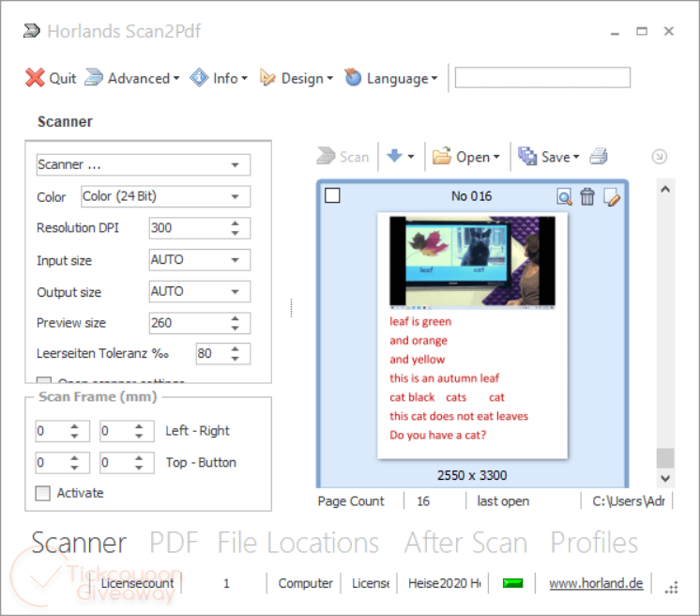Click the blue Info diamond icon
This screenshot has width=700, height=616.
[199, 78]
